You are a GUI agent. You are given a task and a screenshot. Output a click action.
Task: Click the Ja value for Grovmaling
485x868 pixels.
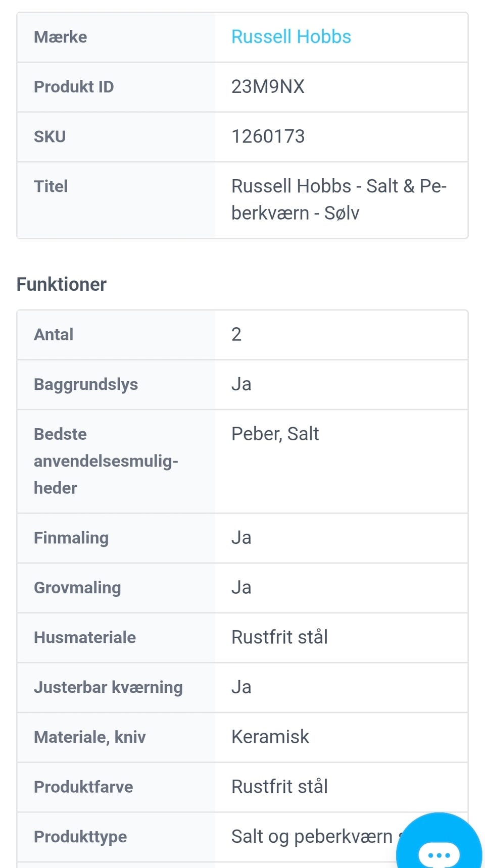pos(241,587)
